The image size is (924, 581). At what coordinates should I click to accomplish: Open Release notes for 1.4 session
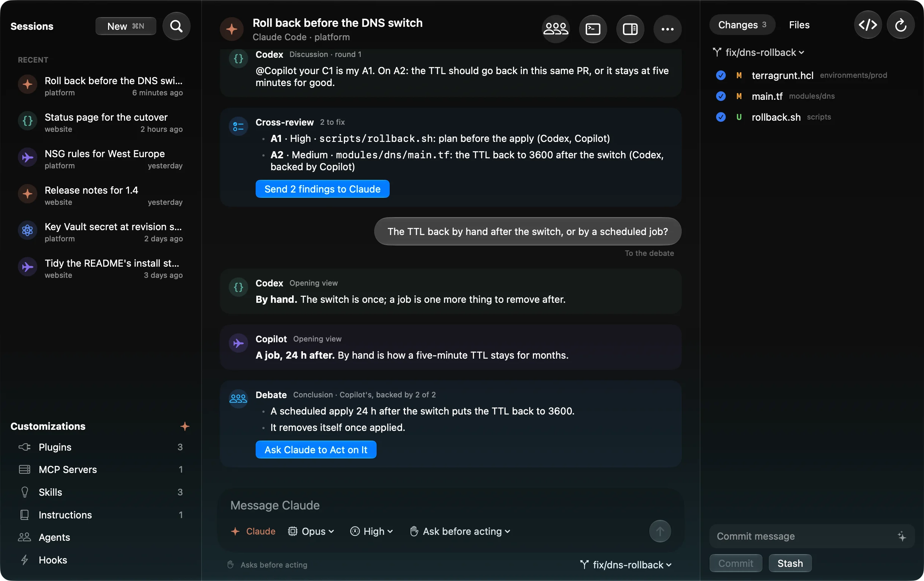click(101, 195)
